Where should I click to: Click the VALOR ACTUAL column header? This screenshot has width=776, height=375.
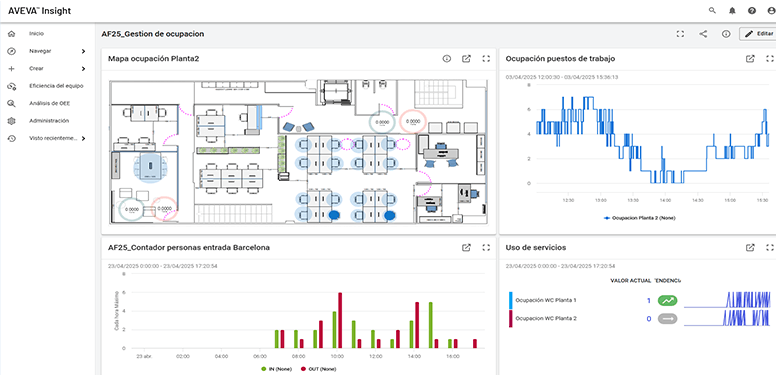click(x=630, y=281)
